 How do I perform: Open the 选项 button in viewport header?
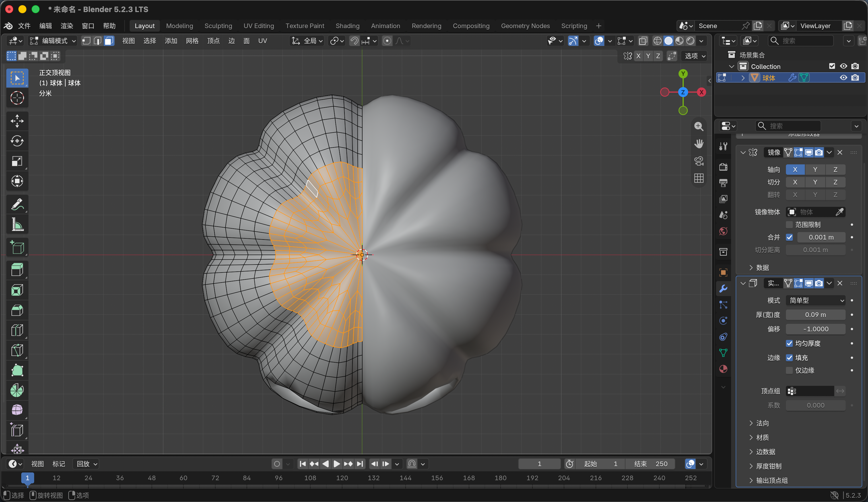695,56
